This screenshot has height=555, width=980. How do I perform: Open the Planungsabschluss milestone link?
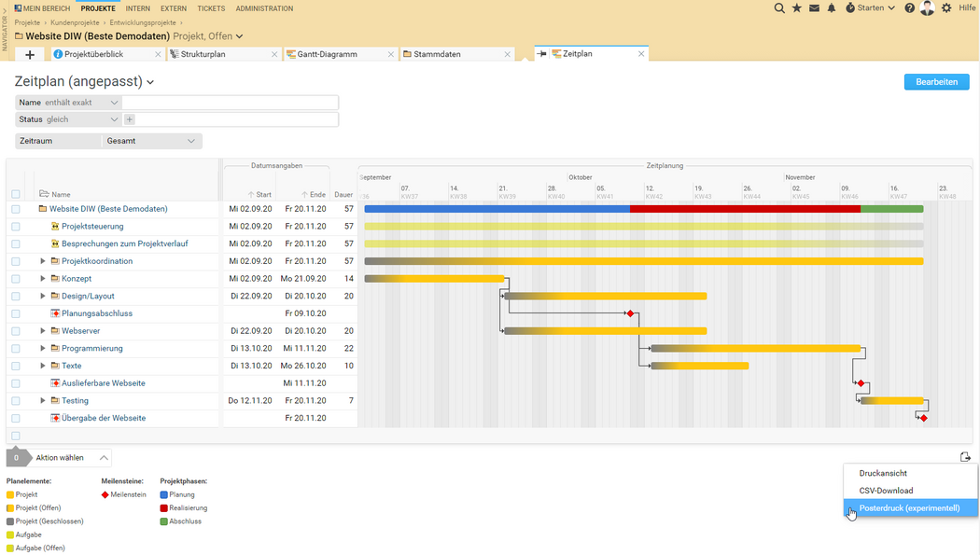coord(97,313)
